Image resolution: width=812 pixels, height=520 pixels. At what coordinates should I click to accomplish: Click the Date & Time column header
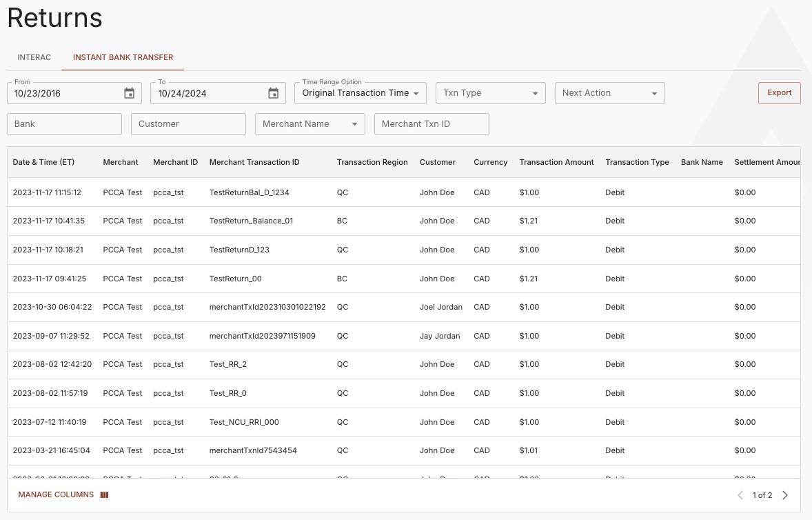click(x=44, y=162)
